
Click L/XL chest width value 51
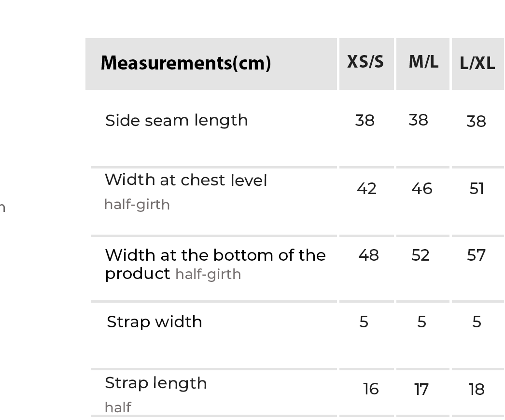pyautogui.click(x=477, y=188)
